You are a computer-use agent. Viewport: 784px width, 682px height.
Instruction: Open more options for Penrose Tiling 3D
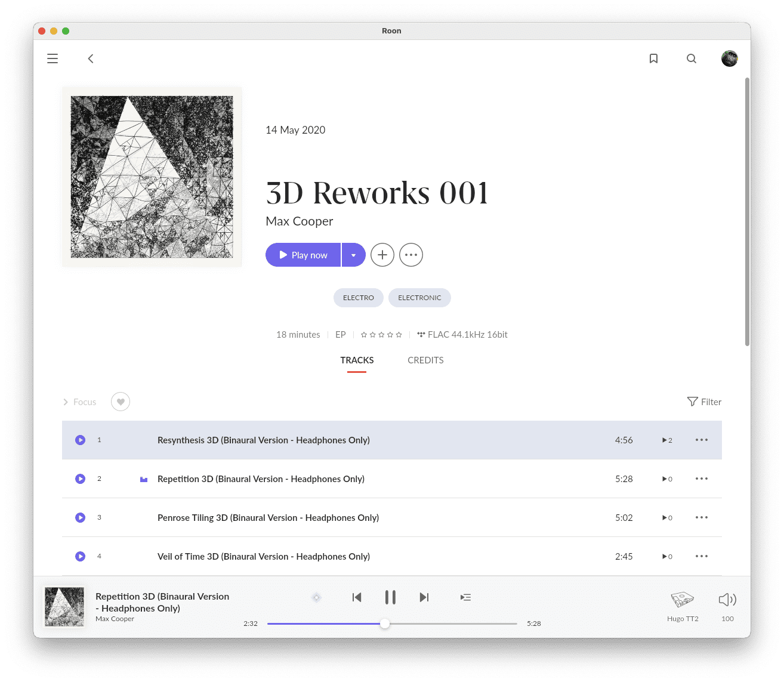click(x=702, y=518)
